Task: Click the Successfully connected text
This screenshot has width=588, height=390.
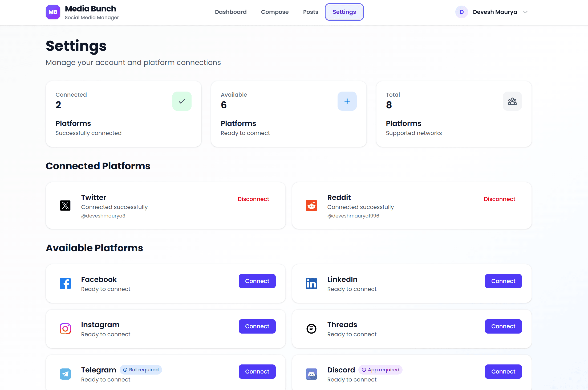Action: (88, 133)
